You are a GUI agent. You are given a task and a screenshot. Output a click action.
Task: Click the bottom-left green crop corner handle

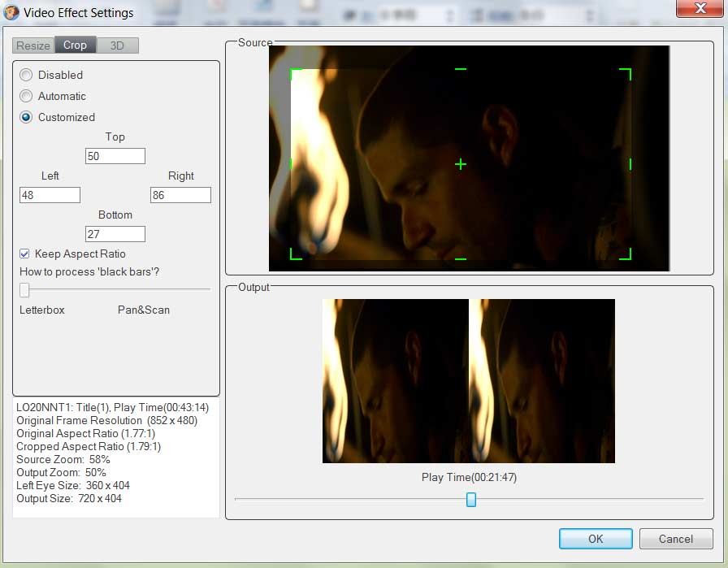(296, 254)
